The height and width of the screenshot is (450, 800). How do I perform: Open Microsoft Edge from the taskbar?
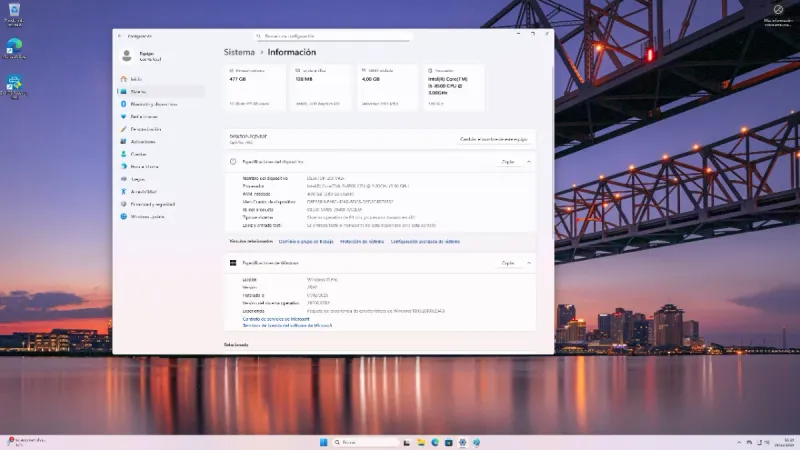pos(435,442)
